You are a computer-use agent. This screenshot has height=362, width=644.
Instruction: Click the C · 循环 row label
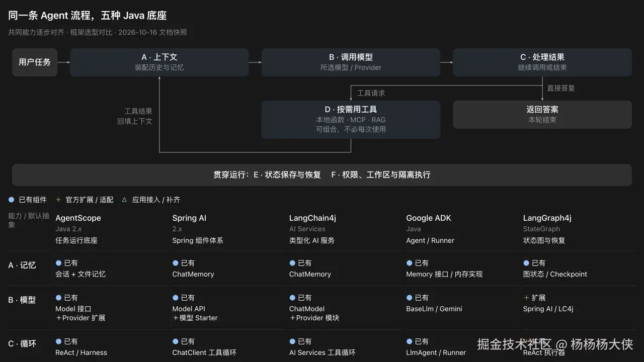[22, 344]
